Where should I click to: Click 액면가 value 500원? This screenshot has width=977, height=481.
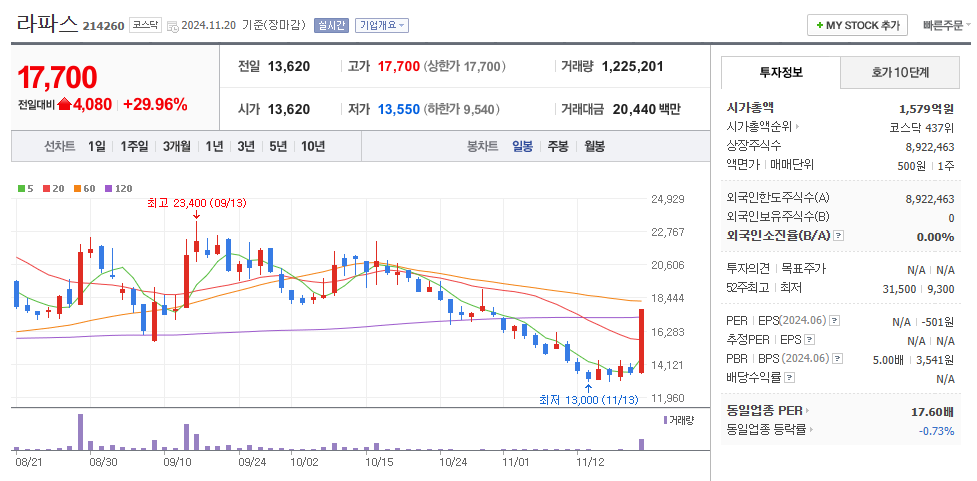911,166
